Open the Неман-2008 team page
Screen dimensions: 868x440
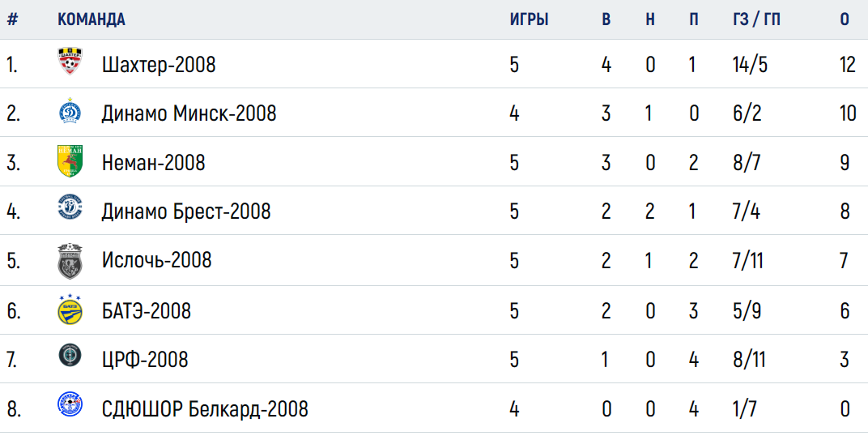[153, 163]
